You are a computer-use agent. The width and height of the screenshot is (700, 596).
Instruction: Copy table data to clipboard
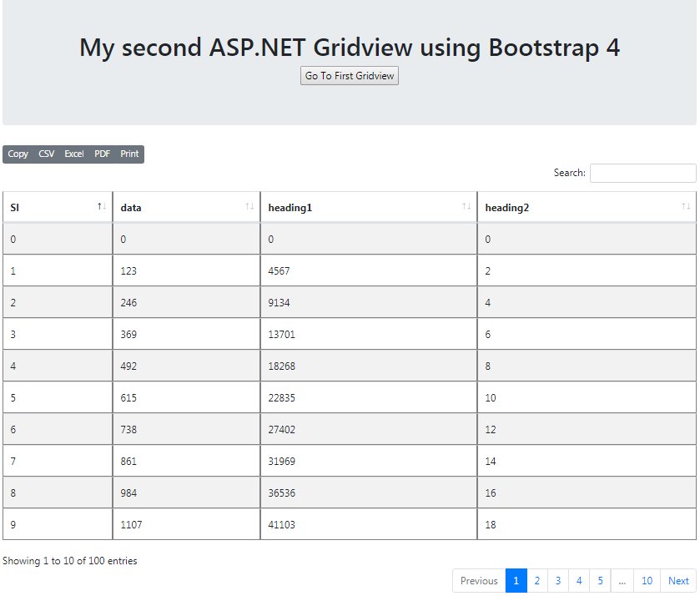coord(18,154)
